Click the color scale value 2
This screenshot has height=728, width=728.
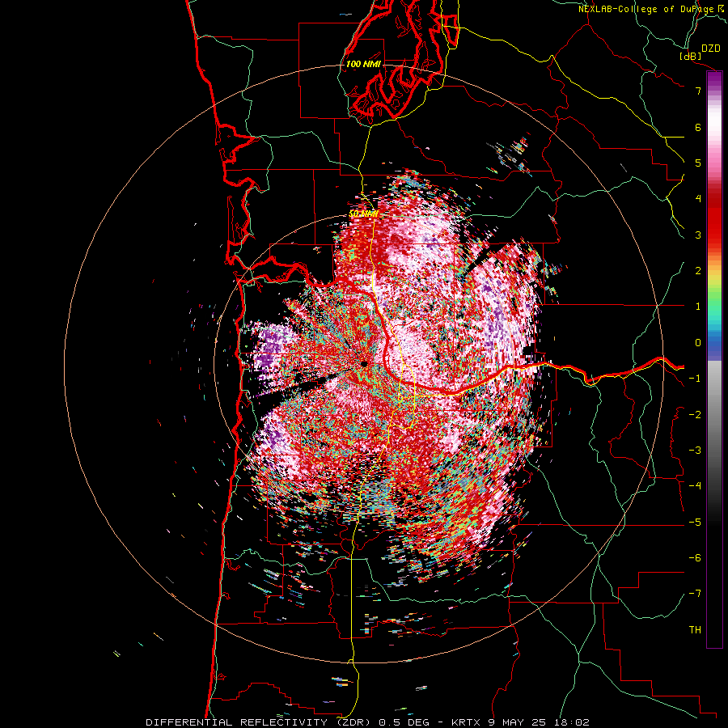click(x=698, y=271)
